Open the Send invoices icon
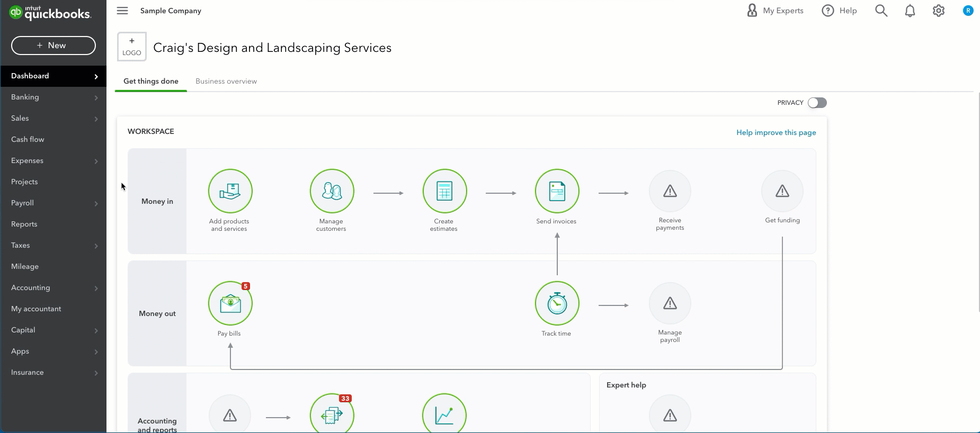Image resolution: width=980 pixels, height=433 pixels. pyautogui.click(x=557, y=191)
